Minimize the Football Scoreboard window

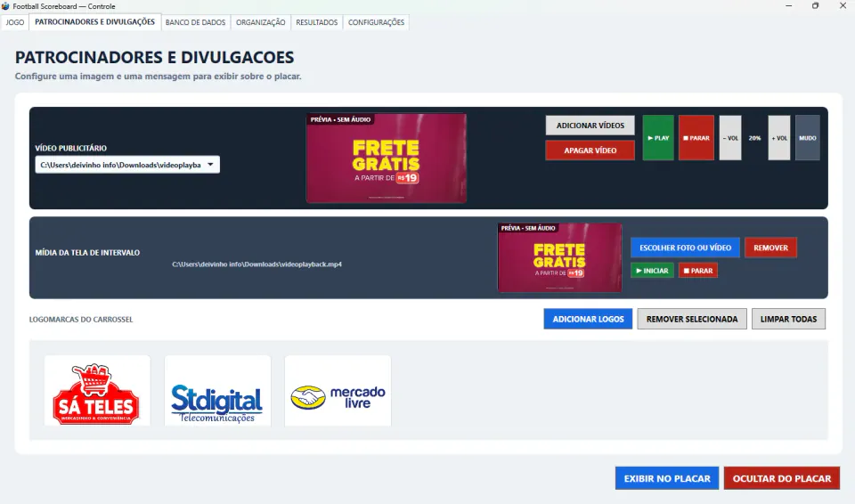coord(788,6)
